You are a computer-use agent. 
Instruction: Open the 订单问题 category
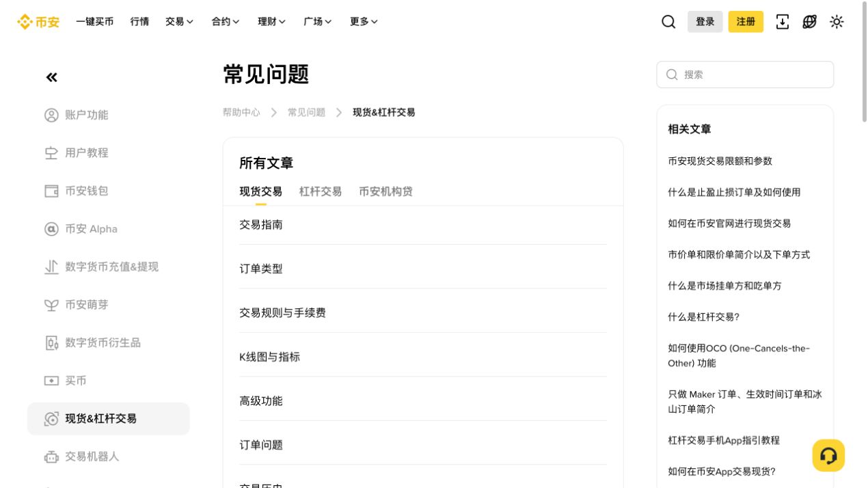(x=423, y=445)
